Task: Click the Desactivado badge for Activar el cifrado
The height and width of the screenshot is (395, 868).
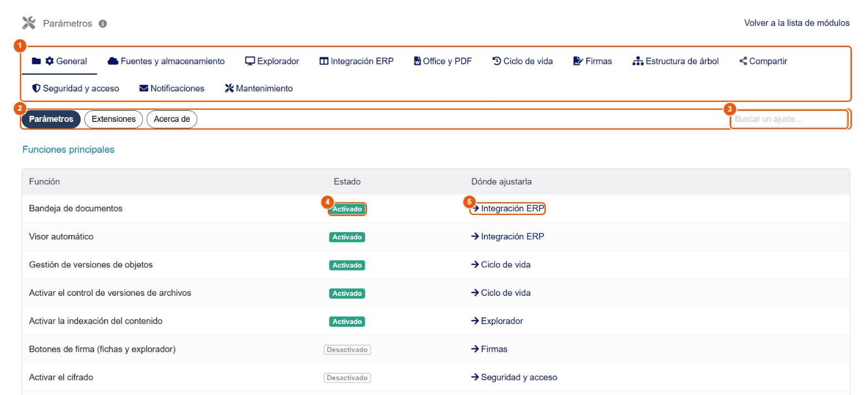Action: point(347,378)
